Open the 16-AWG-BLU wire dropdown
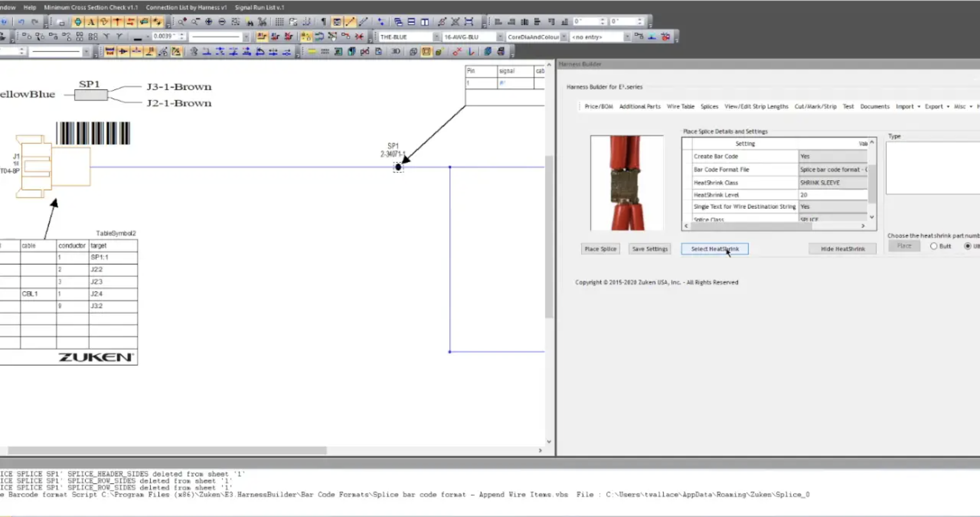The height and width of the screenshot is (517, 980). click(x=500, y=37)
